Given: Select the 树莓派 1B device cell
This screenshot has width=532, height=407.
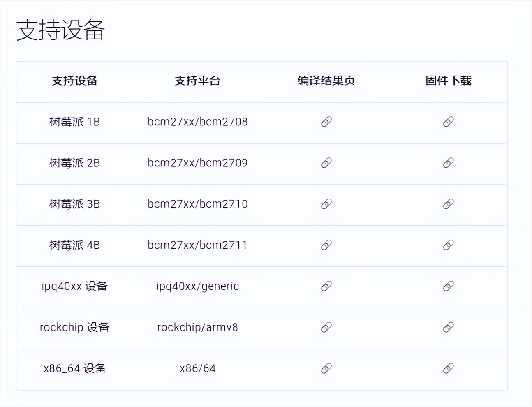Looking at the screenshot, I should pyautogui.click(x=74, y=122).
